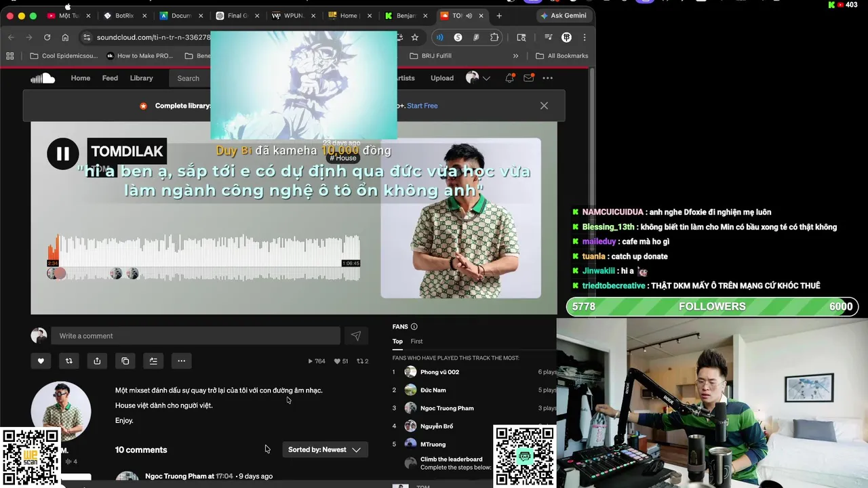Add the track to Next up queue
This screenshot has width=868, height=488.
pos(153,361)
